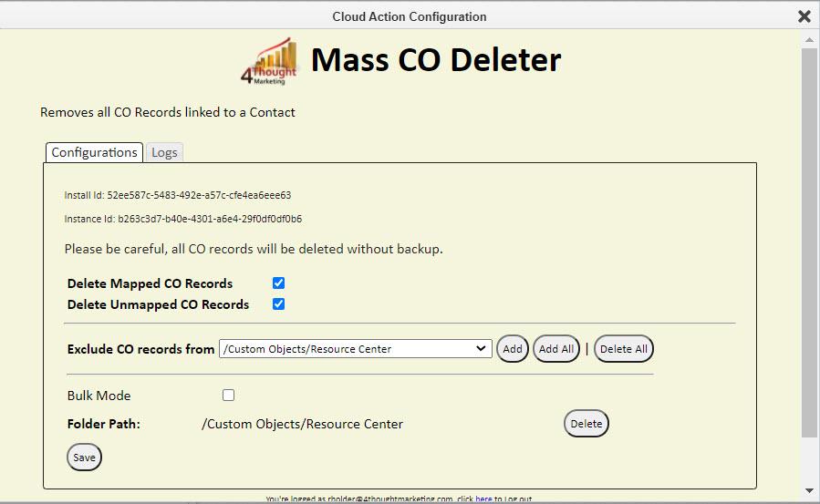
Task: Click the scrollbar up arrow
Action: pyautogui.click(x=809, y=40)
